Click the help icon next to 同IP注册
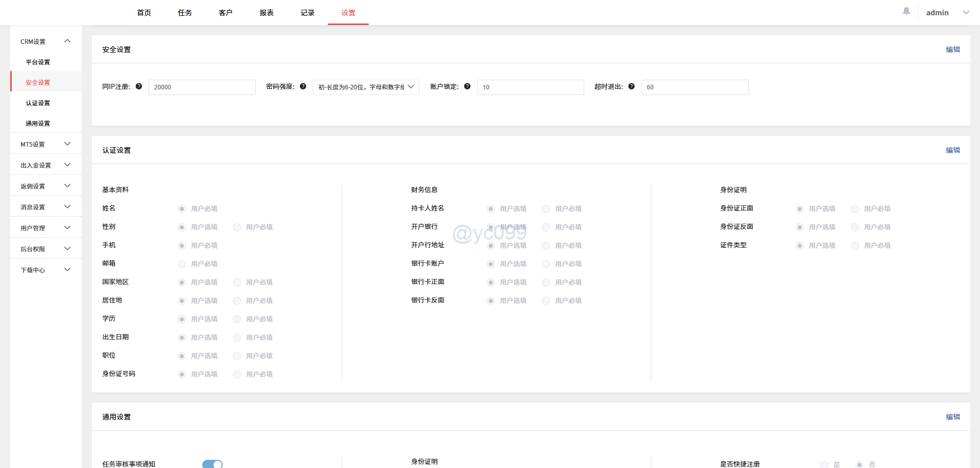 139,86
